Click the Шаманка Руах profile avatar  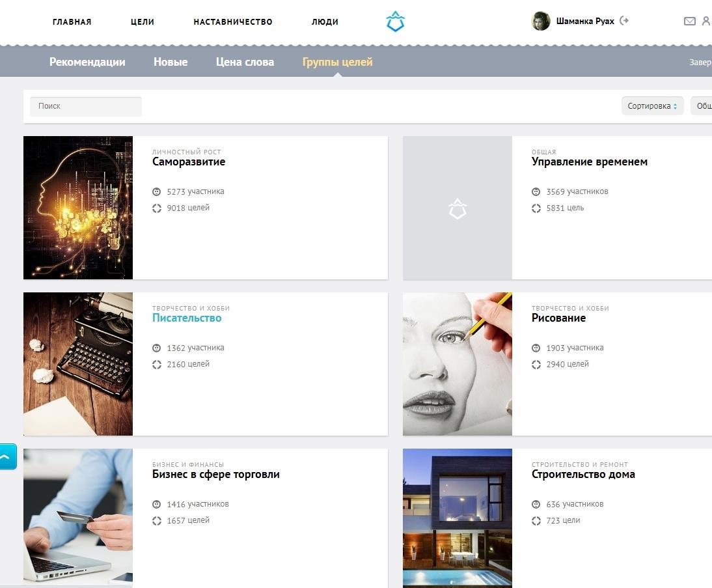coord(541,21)
